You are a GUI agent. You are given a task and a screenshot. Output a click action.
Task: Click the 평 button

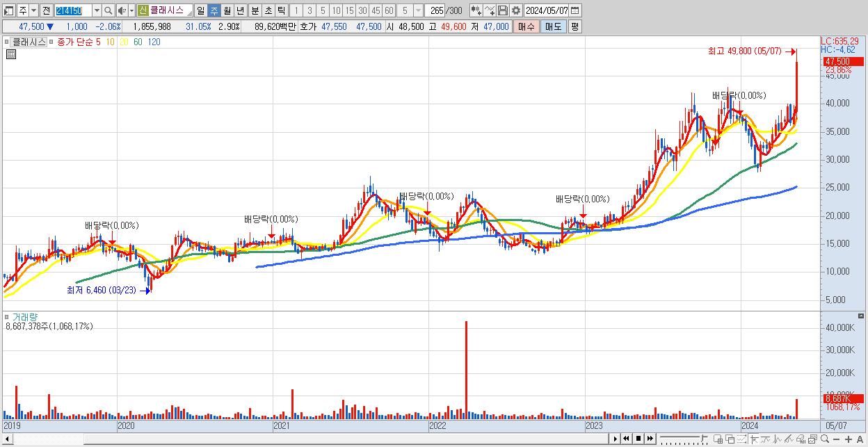coord(574,26)
